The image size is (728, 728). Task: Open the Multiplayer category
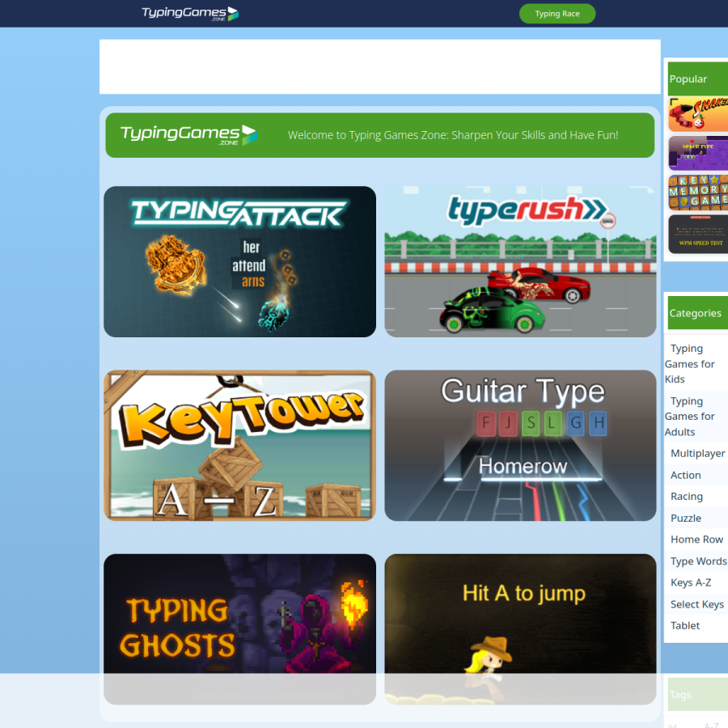click(697, 453)
